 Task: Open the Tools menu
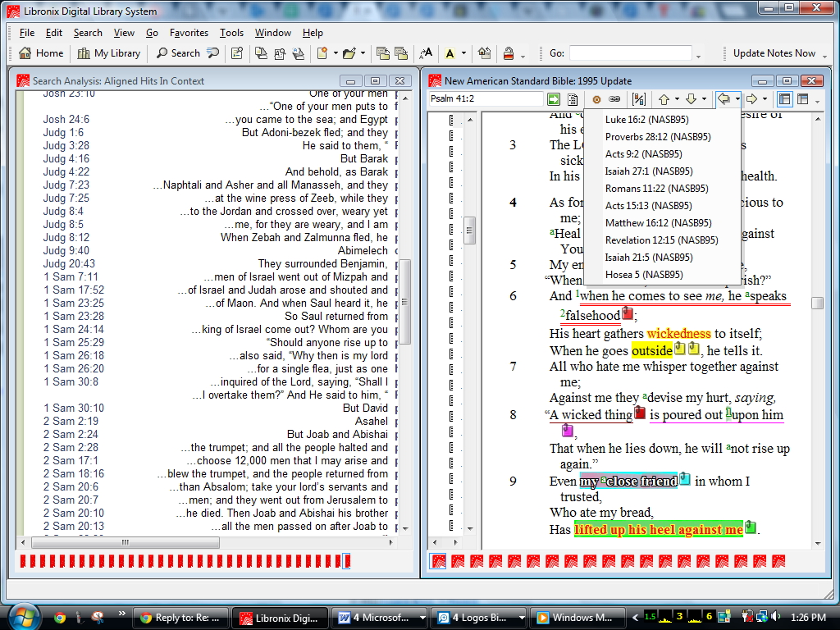(231, 33)
